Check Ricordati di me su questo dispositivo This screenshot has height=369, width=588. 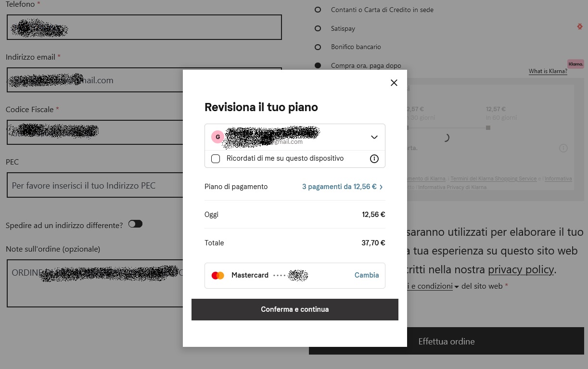[216, 159]
